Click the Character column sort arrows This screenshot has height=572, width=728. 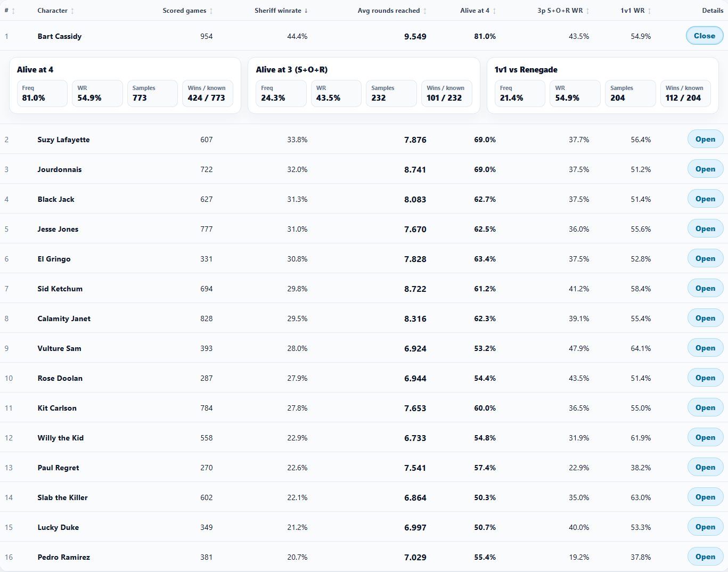click(x=72, y=11)
